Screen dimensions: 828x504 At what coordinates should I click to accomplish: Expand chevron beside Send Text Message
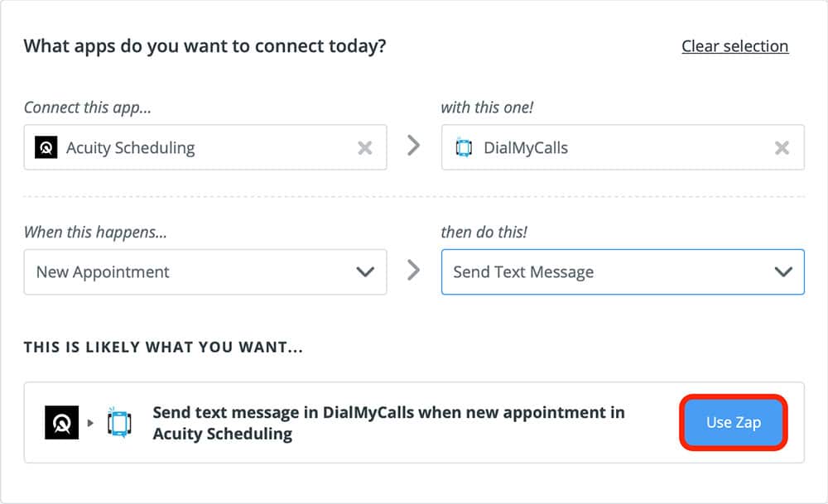click(782, 272)
